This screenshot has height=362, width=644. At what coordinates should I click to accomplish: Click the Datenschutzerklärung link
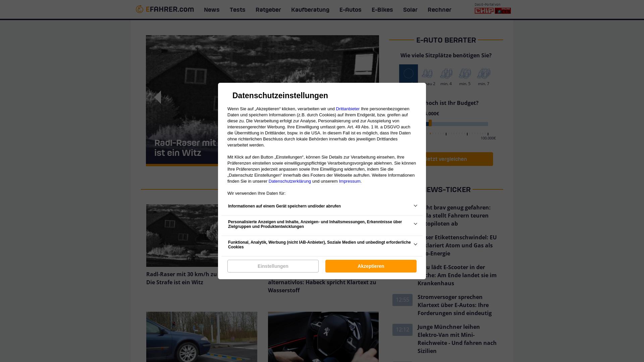click(x=290, y=181)
